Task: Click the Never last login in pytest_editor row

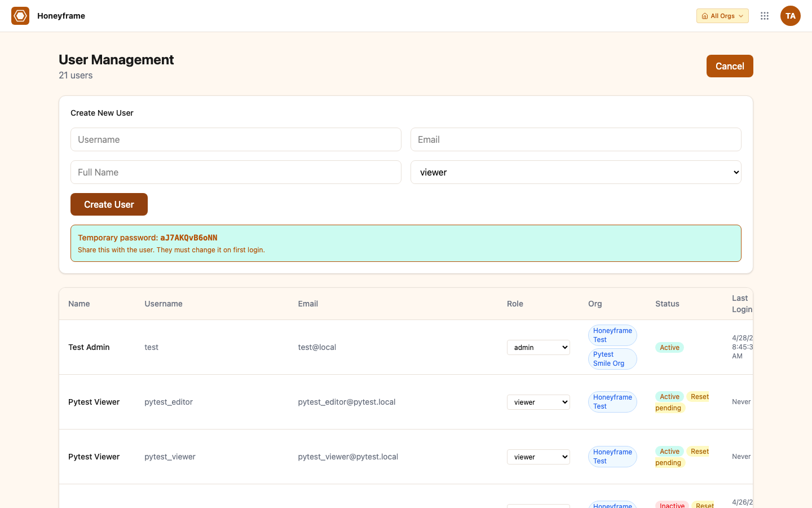Action: click(x=742, y=402)
